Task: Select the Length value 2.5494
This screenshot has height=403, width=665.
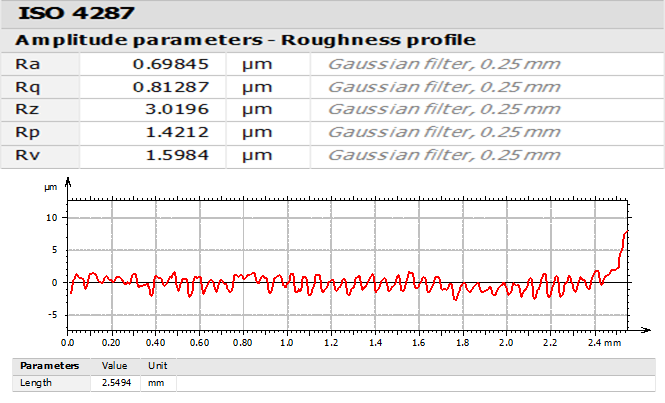Action: 116,383
